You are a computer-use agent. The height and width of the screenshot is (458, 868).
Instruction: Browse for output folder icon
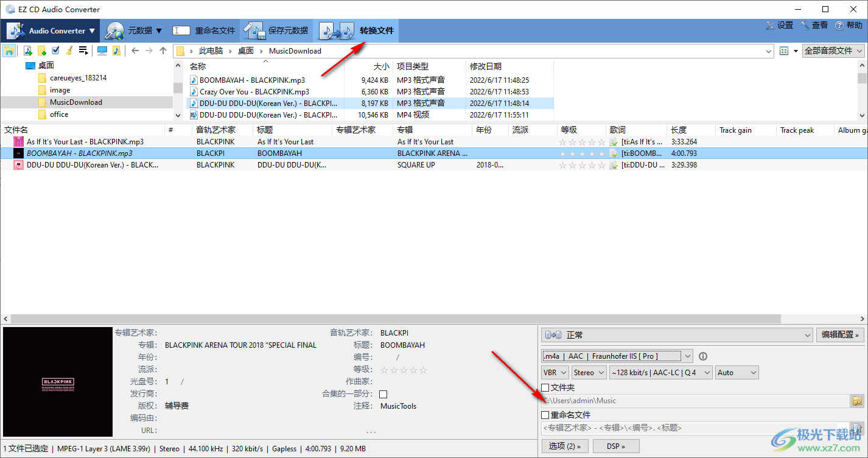(858, 401)
